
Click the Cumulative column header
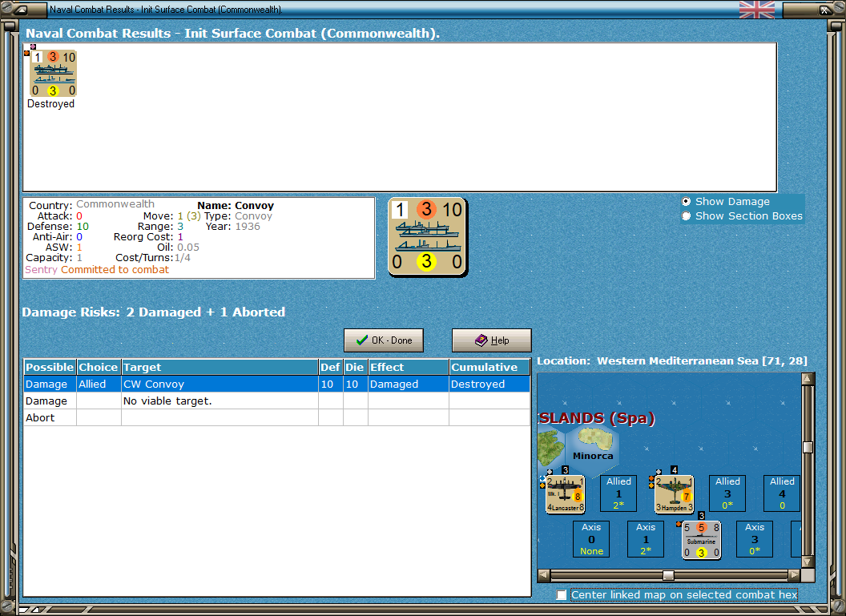pyautogui.click(x=489, y=367)
